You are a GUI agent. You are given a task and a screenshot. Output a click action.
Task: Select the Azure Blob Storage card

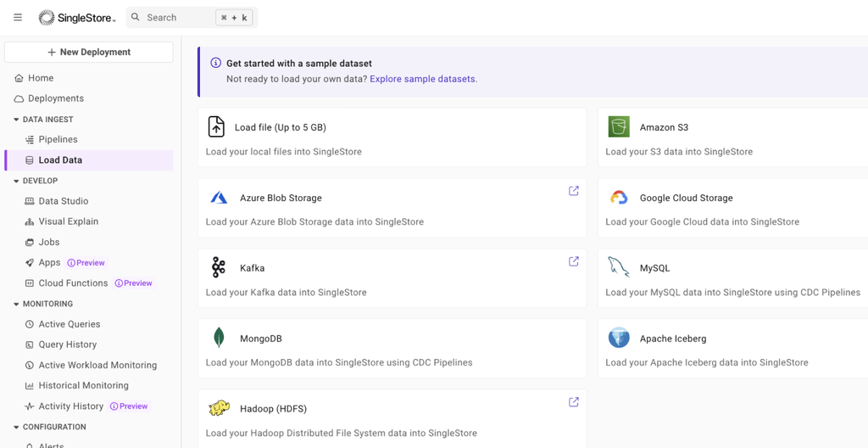click(392, 208)
